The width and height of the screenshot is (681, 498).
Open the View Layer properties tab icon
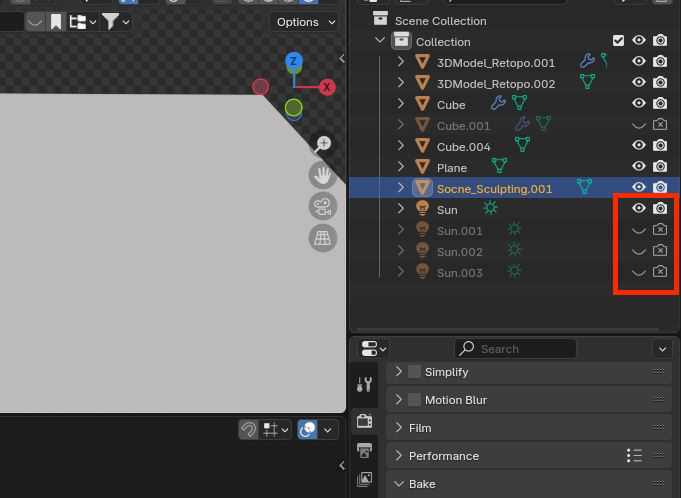point(364,479)
